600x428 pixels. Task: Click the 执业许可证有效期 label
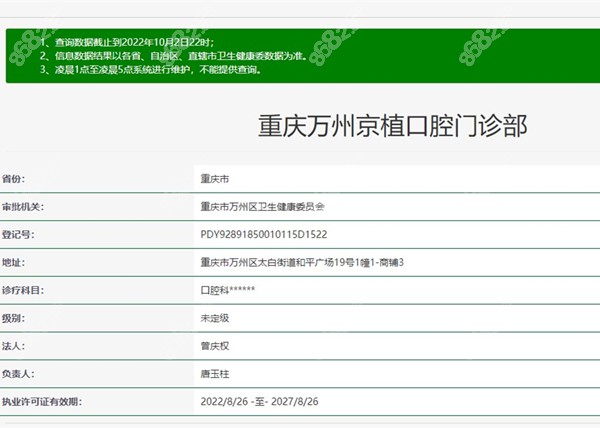(x=42, y=402)
